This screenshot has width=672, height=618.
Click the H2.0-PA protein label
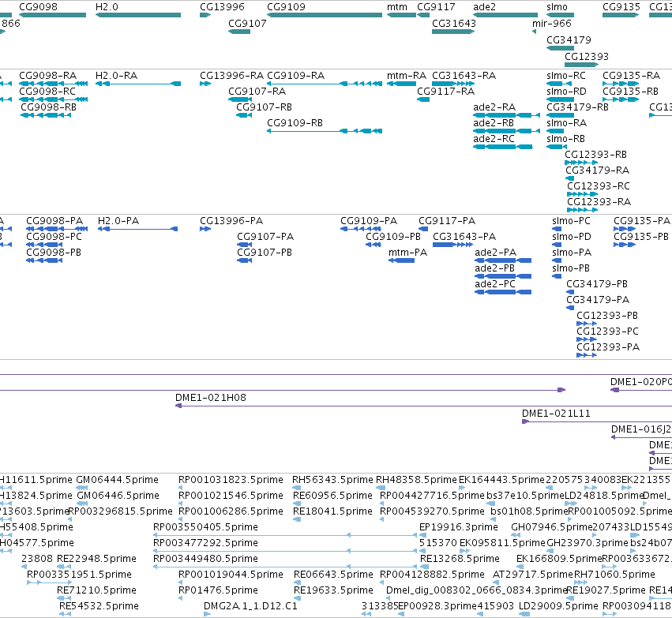[x=118, y=220]
